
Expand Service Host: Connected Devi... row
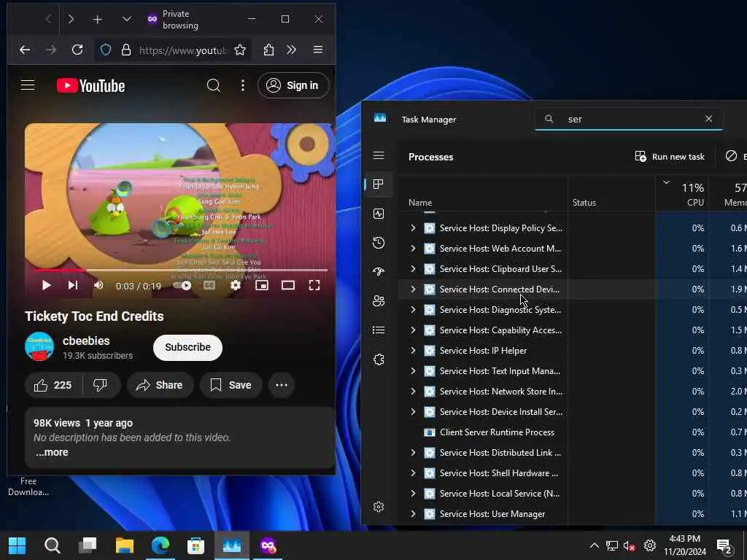coord(413,289)
